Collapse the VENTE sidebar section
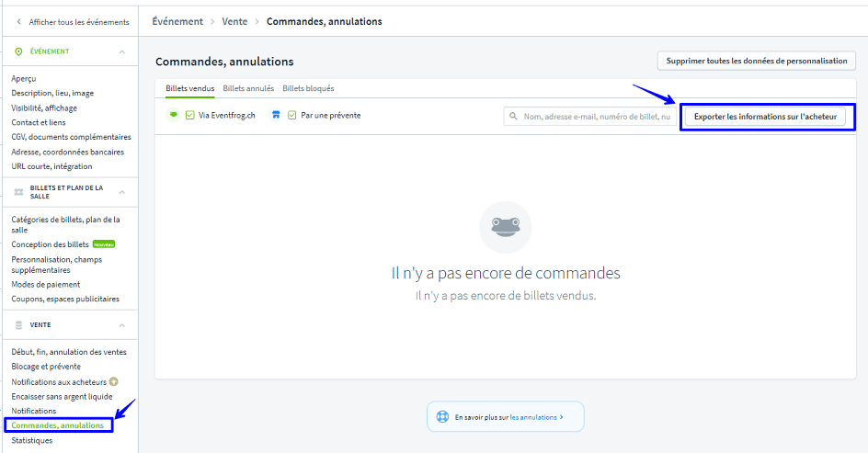This screenshot has width=868, height=453. [122, 324]
